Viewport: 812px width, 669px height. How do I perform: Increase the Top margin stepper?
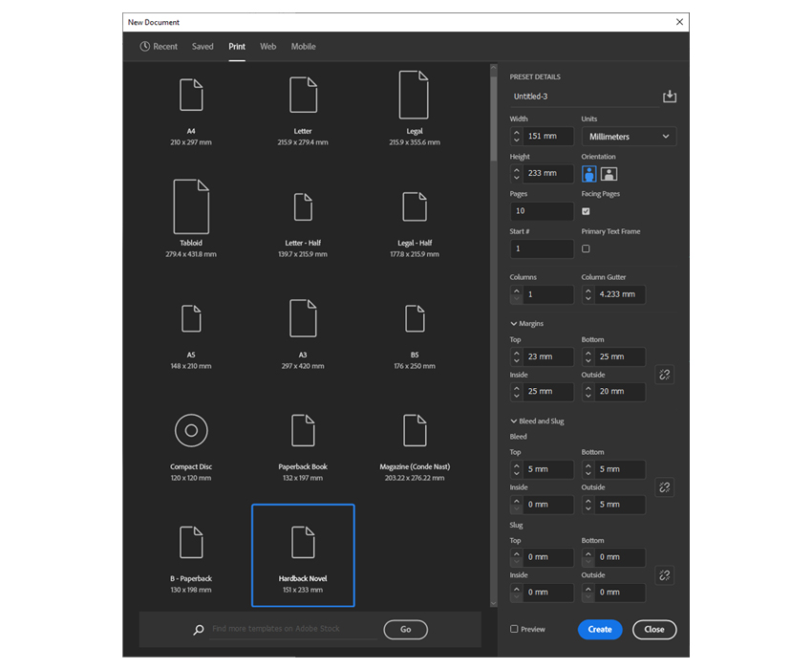pyautogui.click(x=516, y=353)
